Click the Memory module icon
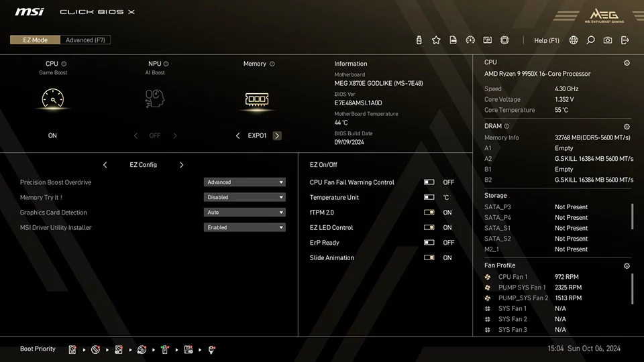Screen dimensions: 644x362 click(257, 99)
